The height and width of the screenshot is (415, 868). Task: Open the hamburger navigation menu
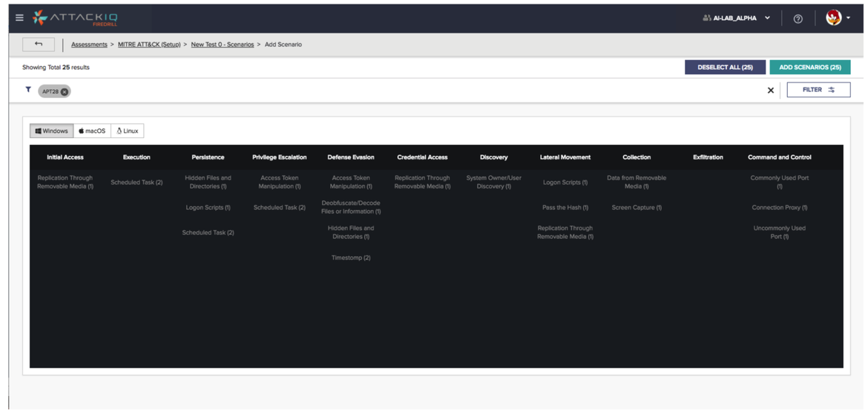pyautogui.click(x=19, y=18)
